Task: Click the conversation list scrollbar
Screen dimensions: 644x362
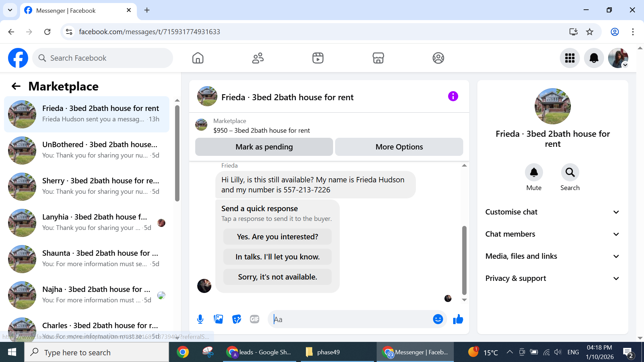Action: [x=177, y=154]
